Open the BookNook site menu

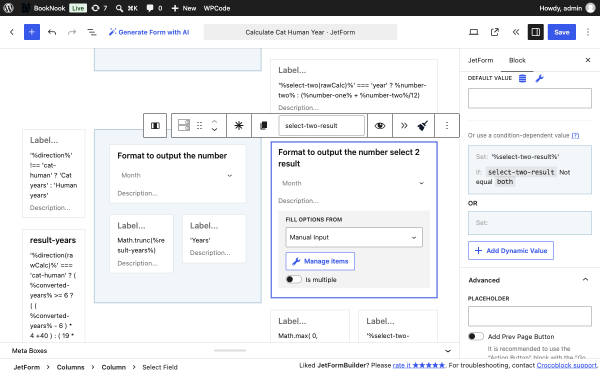click(x=43, y=8)
